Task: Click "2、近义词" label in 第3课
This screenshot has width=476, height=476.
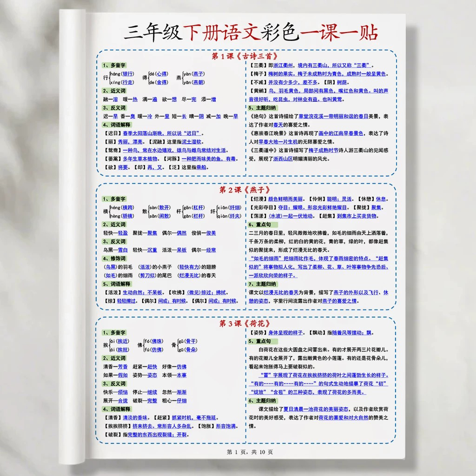Action: (114, 358)
